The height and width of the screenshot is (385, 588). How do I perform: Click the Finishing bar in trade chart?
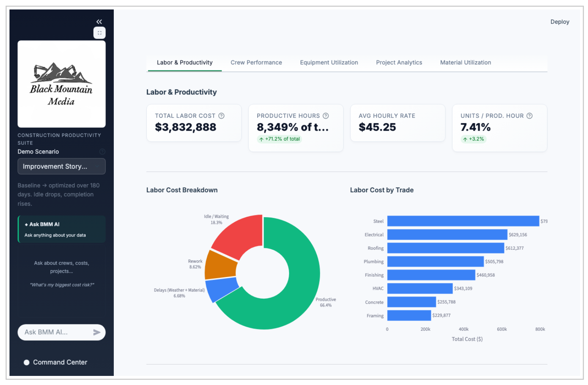[431, 275]
